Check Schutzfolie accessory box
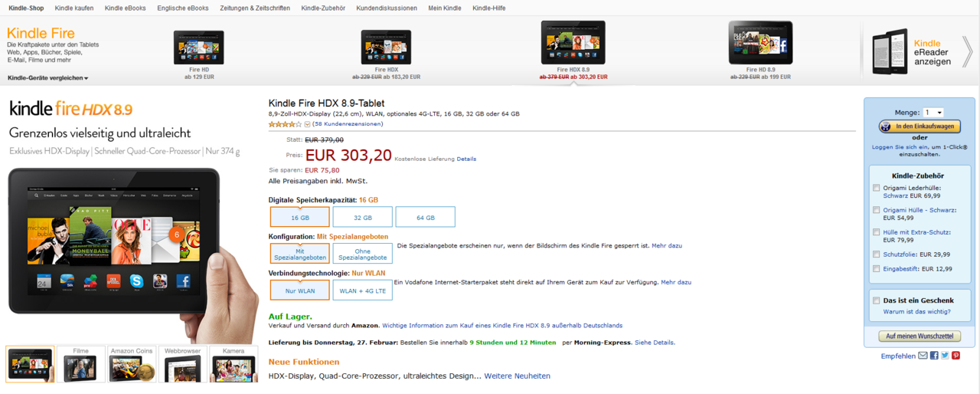This screenshot has height=394, width=980. (x=877, y=254)
